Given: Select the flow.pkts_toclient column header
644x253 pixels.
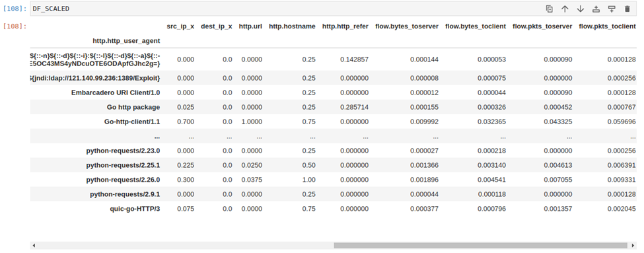Looking at the screenshot, I should 608,26.
